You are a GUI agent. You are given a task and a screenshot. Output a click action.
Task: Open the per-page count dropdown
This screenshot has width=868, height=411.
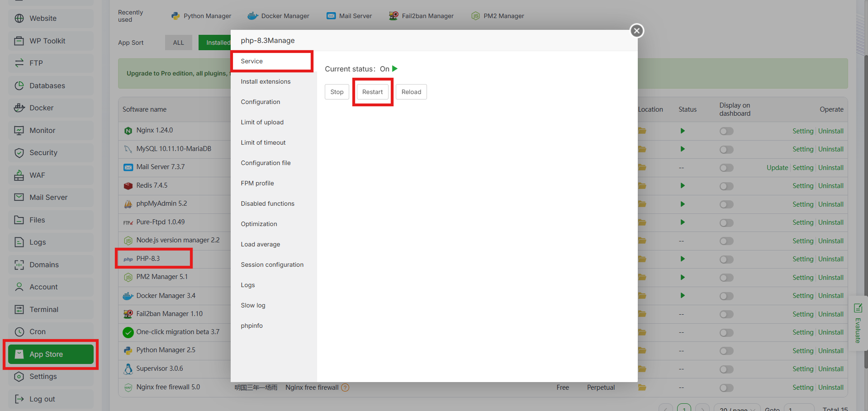[x=737, y=408]
